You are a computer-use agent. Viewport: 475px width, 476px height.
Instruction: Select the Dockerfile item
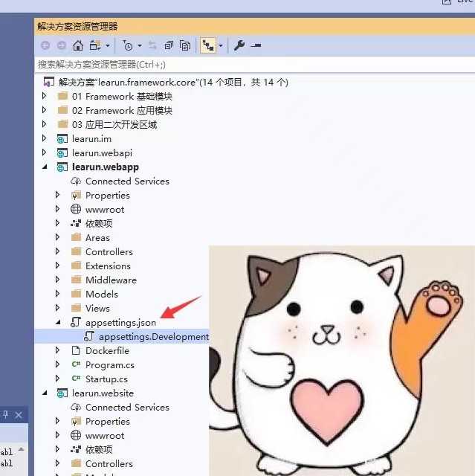pyautogui.click(x=107, y=350)
